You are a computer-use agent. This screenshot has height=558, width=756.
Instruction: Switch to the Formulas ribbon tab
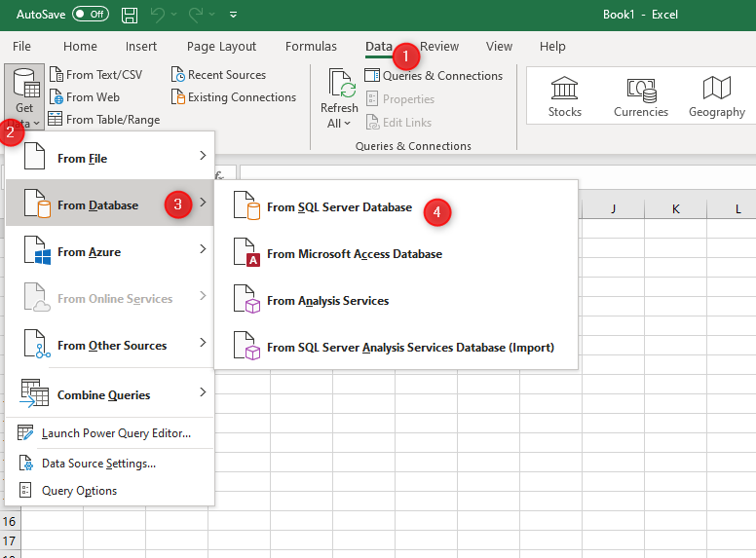coord(311,47)
